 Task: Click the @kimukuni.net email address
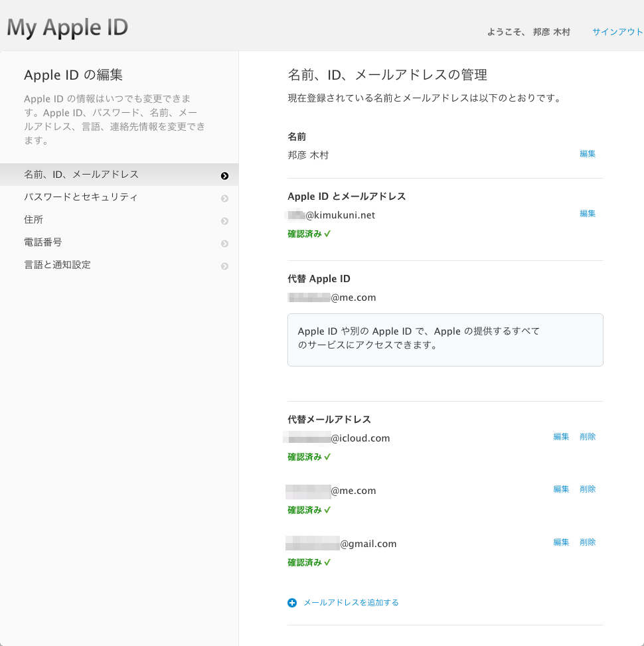pos(331,215)
